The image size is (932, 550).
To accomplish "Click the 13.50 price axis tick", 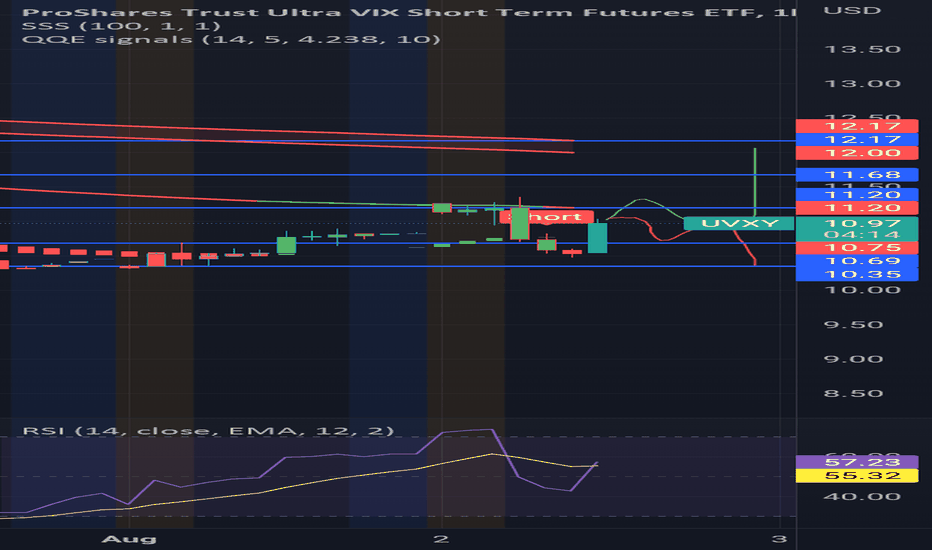I will [862, 49].
